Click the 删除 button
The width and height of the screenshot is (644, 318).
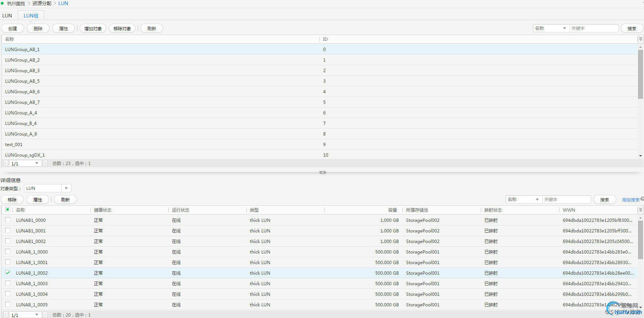(x=38, y=28)
